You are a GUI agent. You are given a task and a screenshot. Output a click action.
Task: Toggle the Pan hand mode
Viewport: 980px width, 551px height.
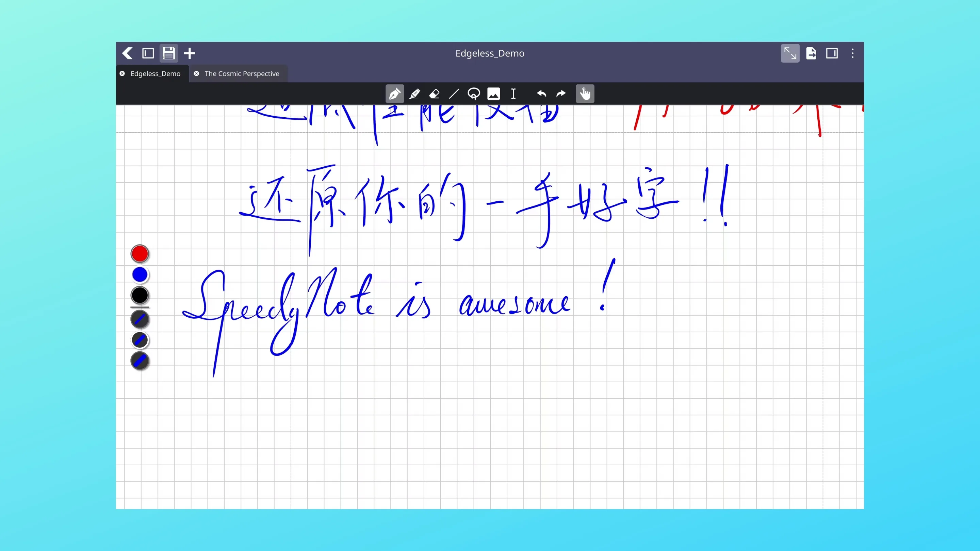[x=585, y=94]
